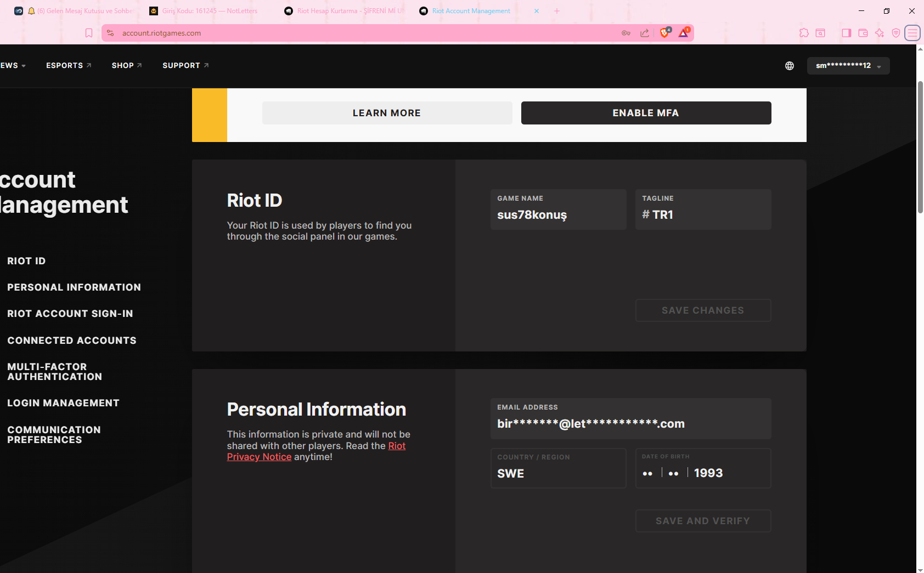
Task: Click the Enable MFA button
Action: [646, 113]
